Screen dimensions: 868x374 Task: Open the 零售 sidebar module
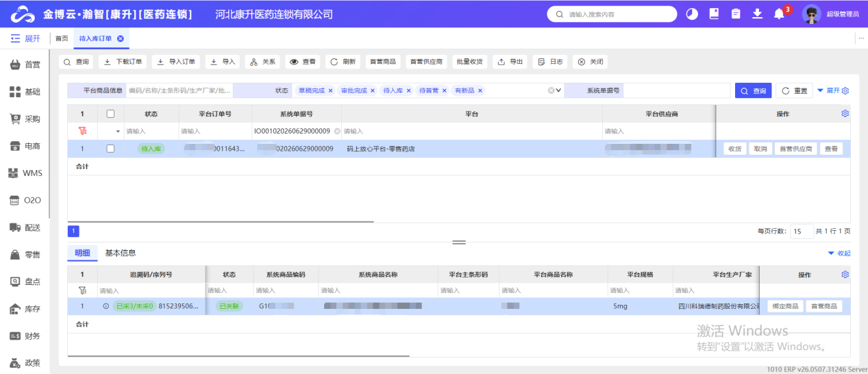pyautogui.click(x=25, y=255)
